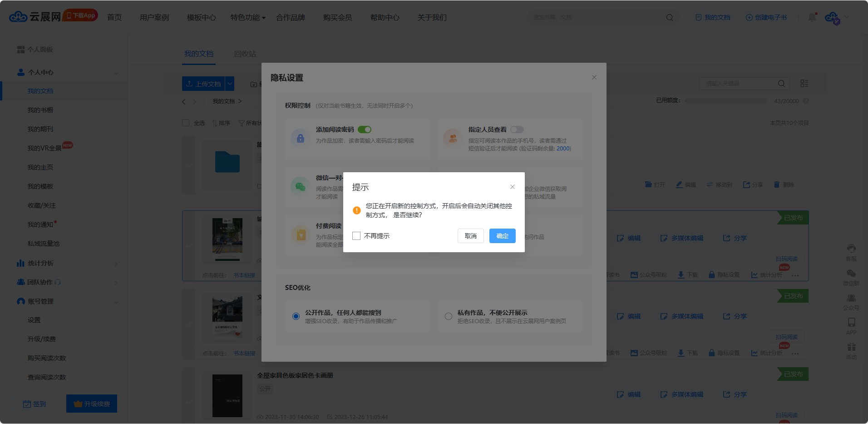Switch to the 回收站 tab
Screen dimensions: 868x424
[245, 54]
